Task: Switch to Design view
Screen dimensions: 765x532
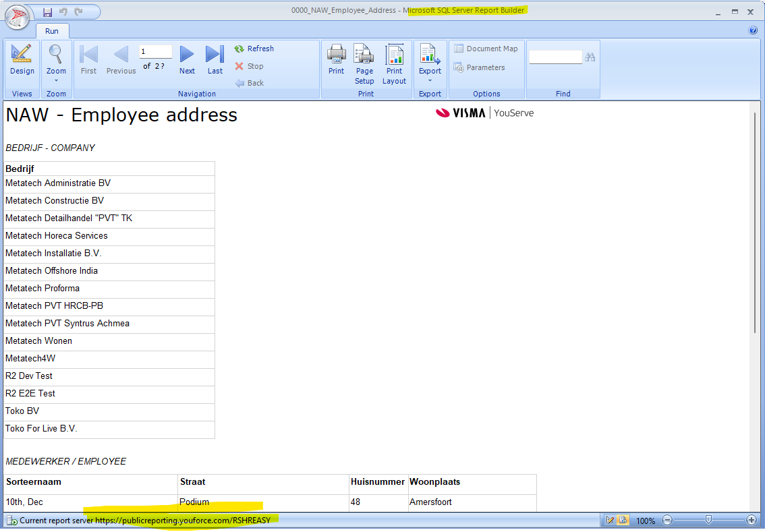Action: tap(22, 59)
